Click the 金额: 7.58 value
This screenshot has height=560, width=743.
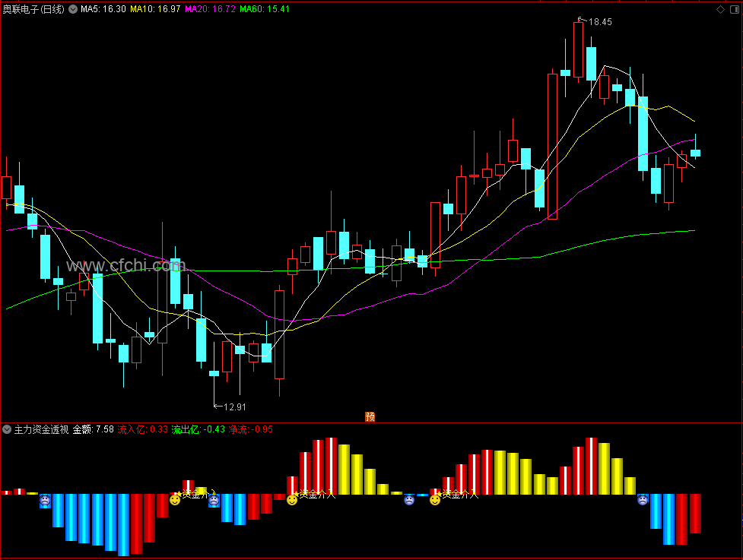(94, 429)
